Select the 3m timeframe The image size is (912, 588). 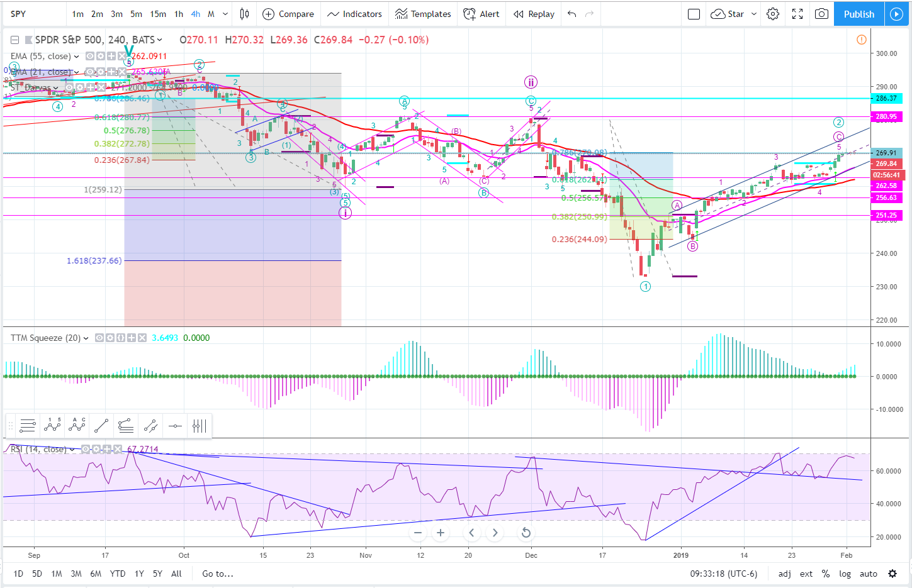pyautogui.click(x=116, y=14)
